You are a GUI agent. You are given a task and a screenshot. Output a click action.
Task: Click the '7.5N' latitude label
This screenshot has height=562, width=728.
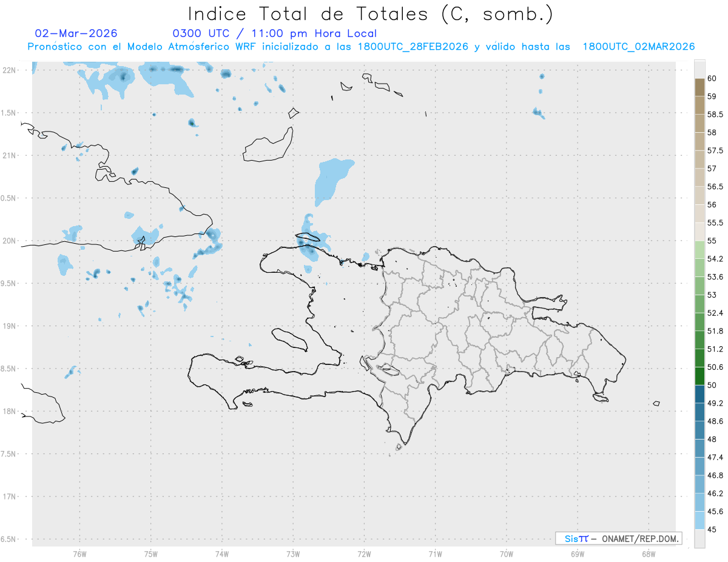pyautogui.click(x=8, y=454)
